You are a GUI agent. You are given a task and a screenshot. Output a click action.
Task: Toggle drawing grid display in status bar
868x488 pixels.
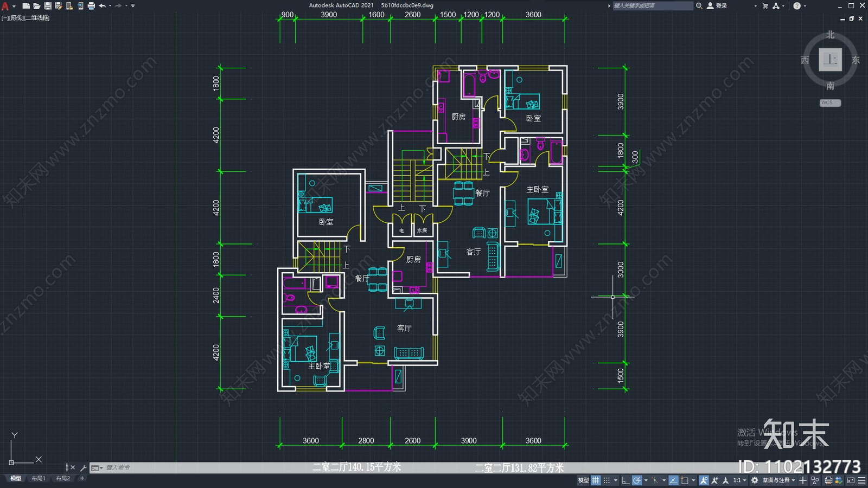coord(596,480)
